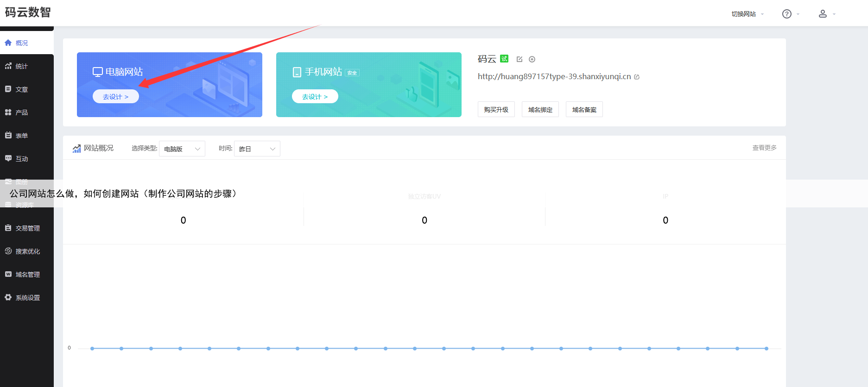Expand the 选择类型 电脑版 dropdown
This screenshot has width=868, height=387.
[182, 149]
